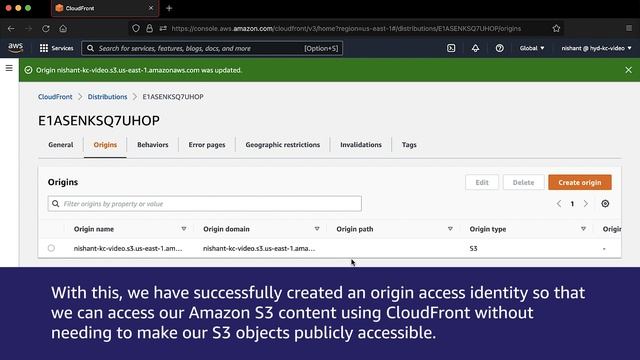Open the help question mark icon
640x360 pixels.
pyautogui.click(x=500, y=48)
